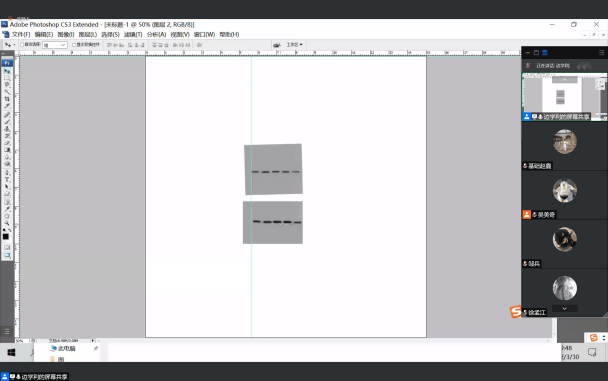This screenshot has width=608, height=381.
Task: Select the lower blot image on canvas
Action: coord(273,222)
